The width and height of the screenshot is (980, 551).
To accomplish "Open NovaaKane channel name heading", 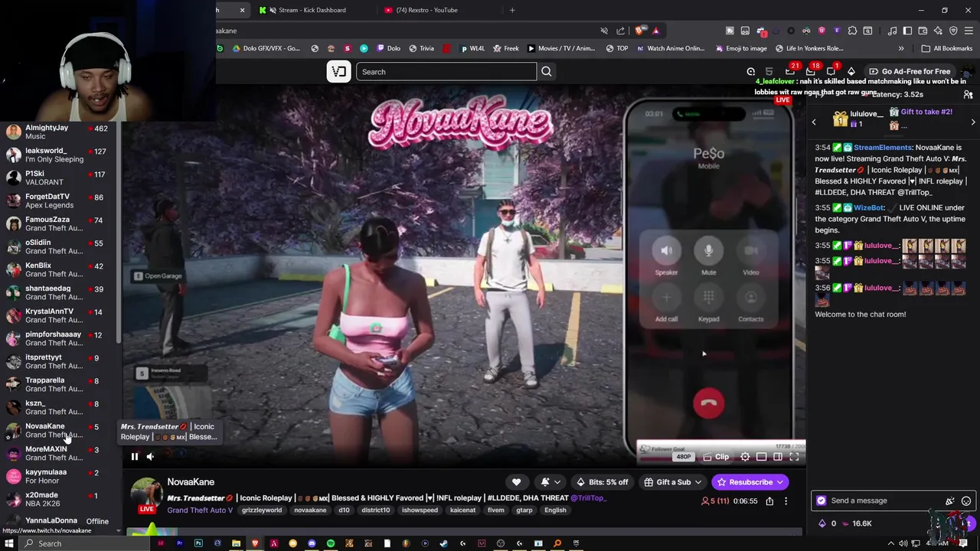I will click(191, 482).
